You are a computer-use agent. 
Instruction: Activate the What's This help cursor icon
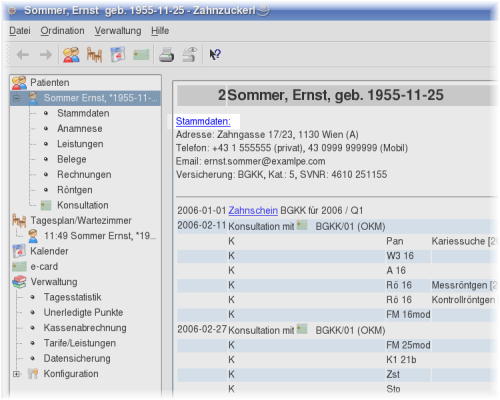point(215,54)
